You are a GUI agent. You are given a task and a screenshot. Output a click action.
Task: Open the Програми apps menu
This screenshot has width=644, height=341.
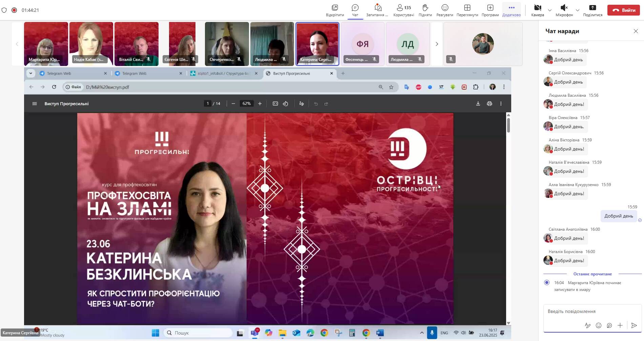click(490, 10)
